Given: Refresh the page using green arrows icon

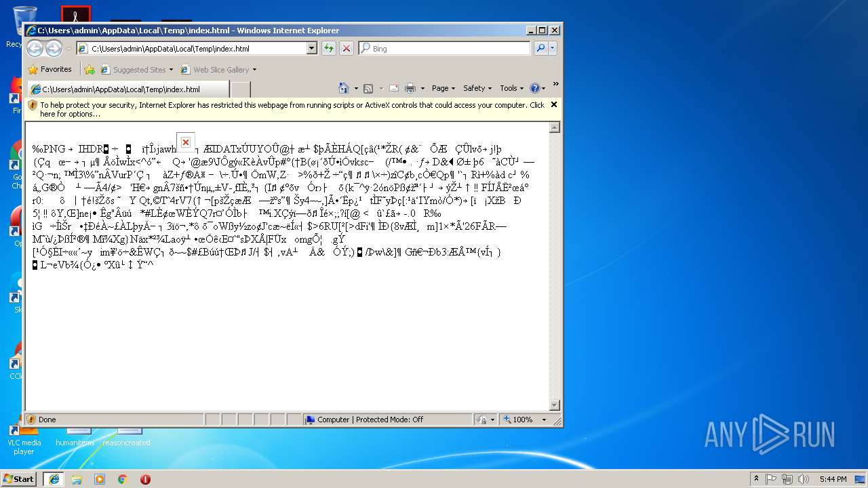Looking at the screenshot, I should pos(329,48).
